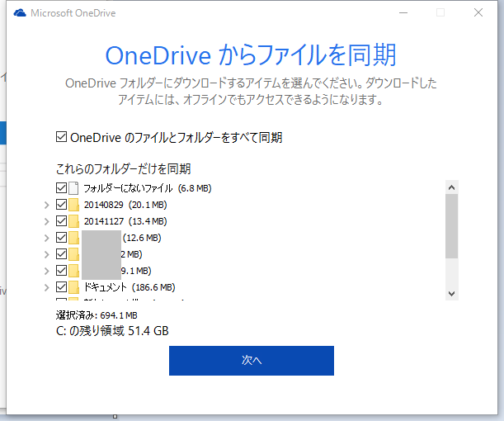Uncheck checkbox of folder ending in 2 MB)
The height and width of the screenshot is (421, 504).
pos(61,253)
